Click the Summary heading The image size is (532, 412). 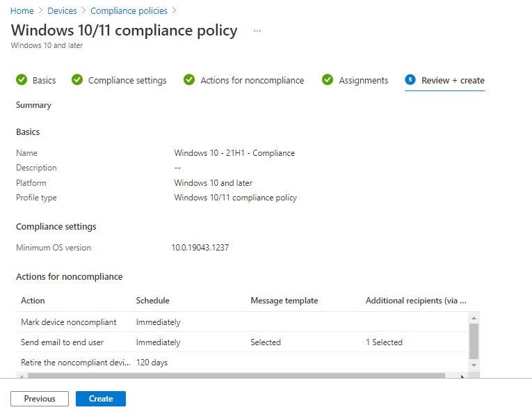tap(33, 105)
